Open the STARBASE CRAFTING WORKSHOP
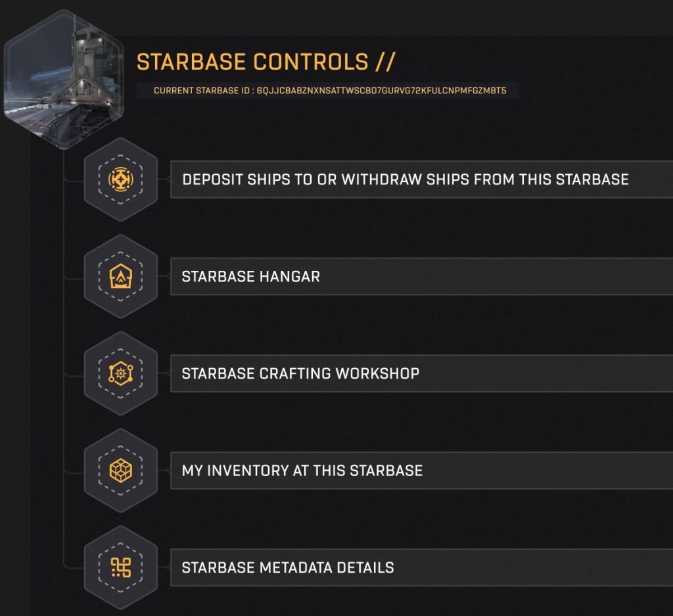Image resolution: width=673 pixels, height=616 pixels. (407, 373)
